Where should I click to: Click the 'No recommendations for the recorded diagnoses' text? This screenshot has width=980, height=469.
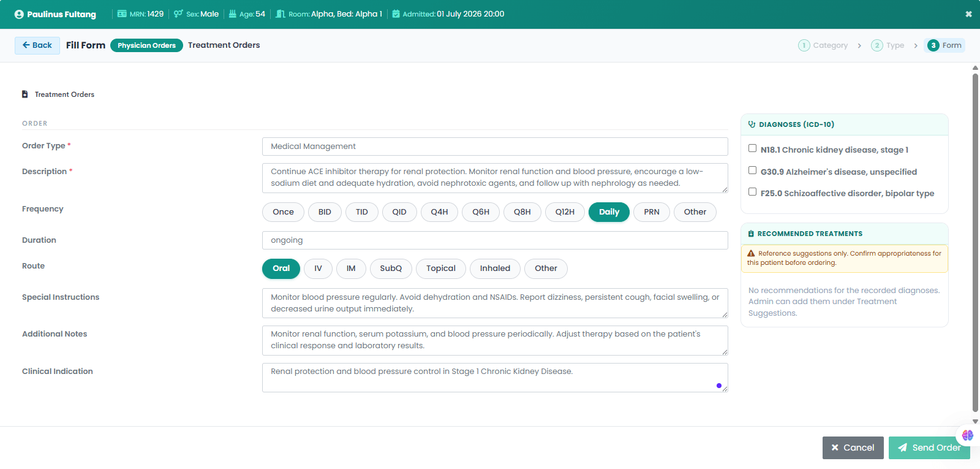click(844, 291)
